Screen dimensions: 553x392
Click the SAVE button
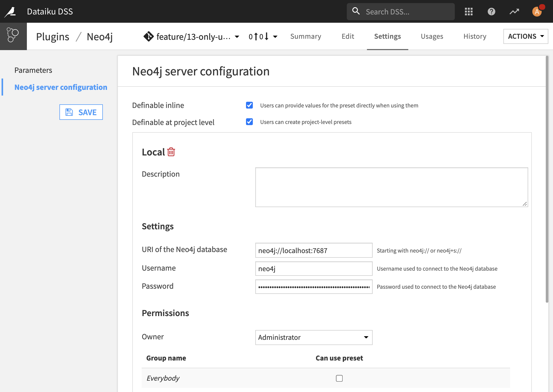(x=81, y=112)
